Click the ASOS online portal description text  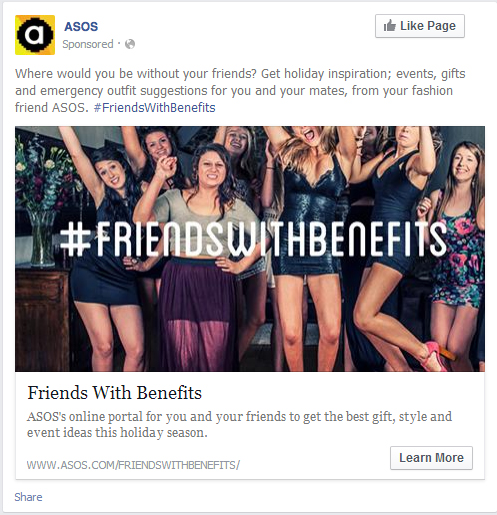pyautogui.click(x=239, y=424)
